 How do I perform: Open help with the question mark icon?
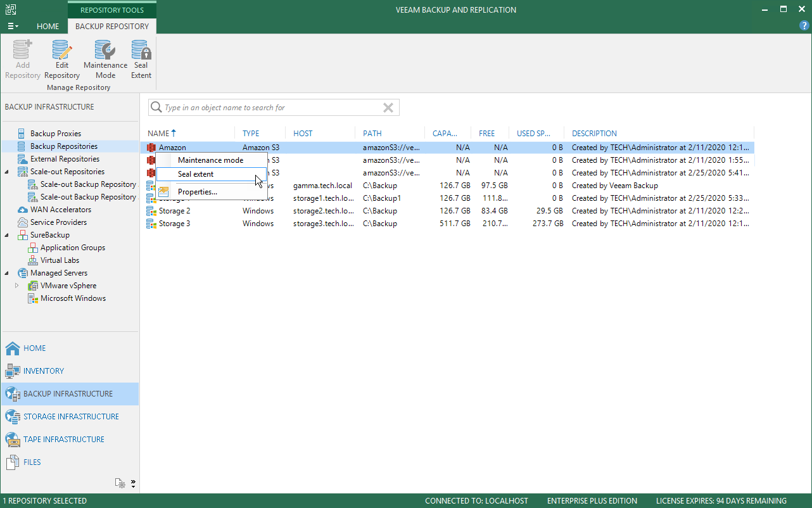[x=804, y=26]
